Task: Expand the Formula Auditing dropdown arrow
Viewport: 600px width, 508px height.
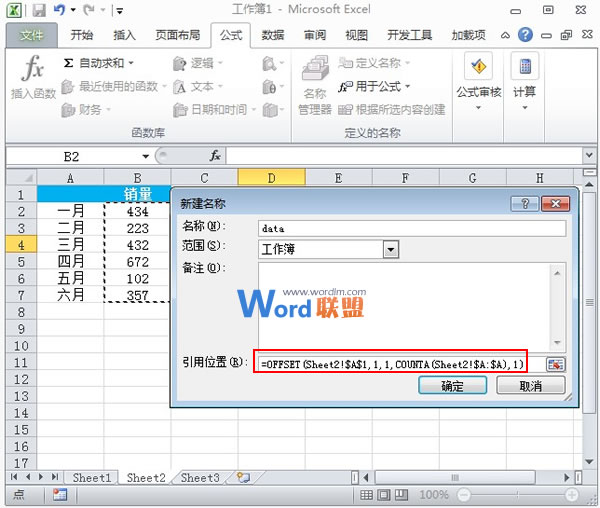Action: 478,108
